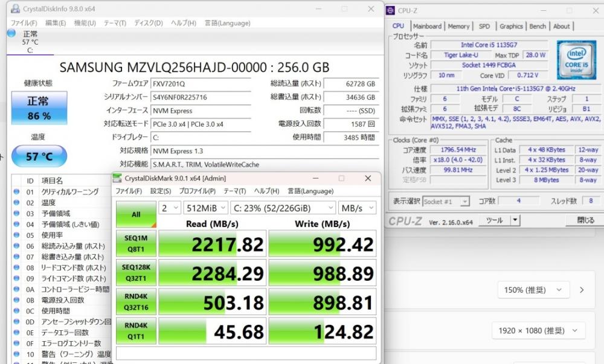Screen dimensions: 604x364
Task: Click the CPU name Intel Core i5 1135G7
Action: (489, 45)
